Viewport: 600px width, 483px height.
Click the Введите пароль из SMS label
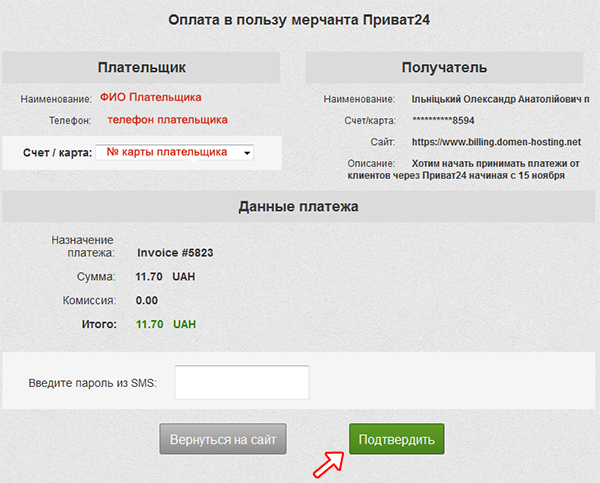[x=93, y=383]
